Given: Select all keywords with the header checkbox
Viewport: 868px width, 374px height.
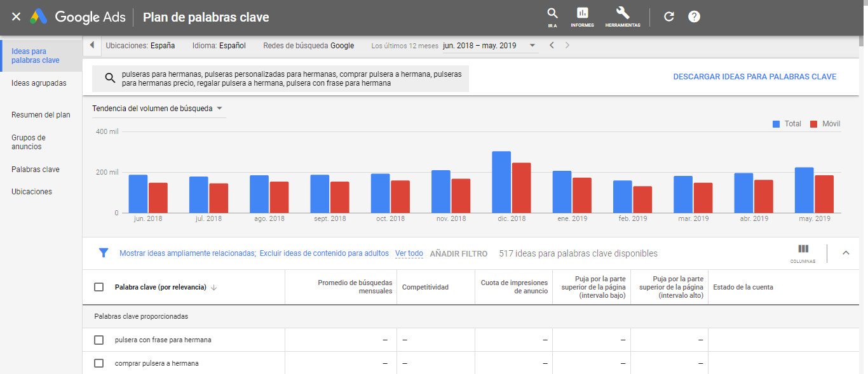Looking at the screenshot, I should pos(98,286).
